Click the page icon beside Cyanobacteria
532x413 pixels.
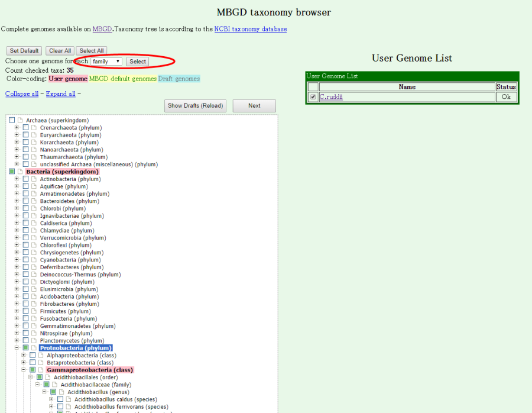coord(34,260)
